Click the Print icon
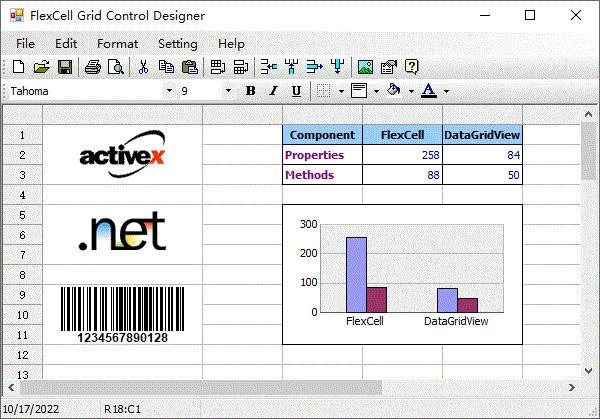The height and width of the screenshot is (419, 600). pos(93,67)
